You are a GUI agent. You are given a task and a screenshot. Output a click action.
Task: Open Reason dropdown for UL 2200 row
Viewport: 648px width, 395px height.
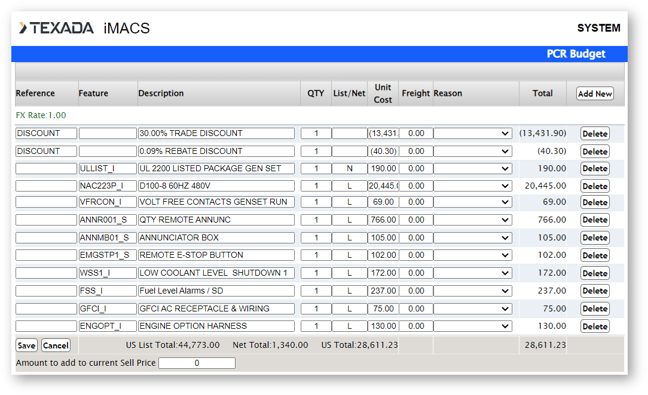pyautogui.click(x=473, y=169)
